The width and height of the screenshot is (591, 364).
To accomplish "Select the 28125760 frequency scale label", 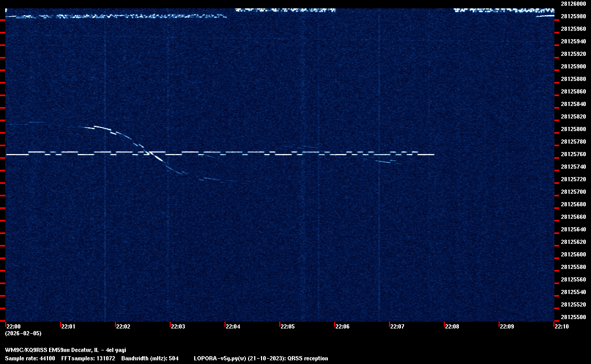I will pos(573,154).
